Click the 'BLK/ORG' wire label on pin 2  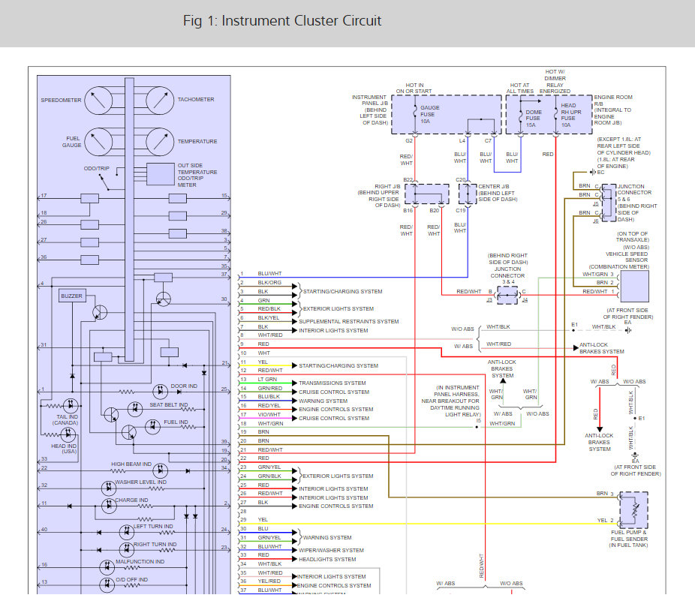tap(269, 282)
